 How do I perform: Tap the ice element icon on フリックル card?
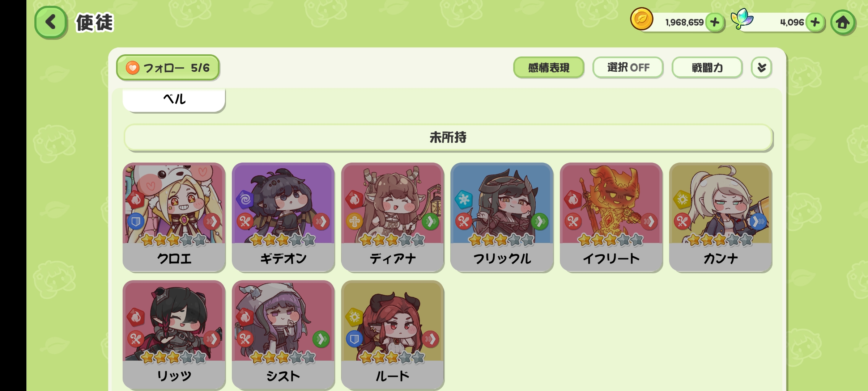tap(464, 199)
